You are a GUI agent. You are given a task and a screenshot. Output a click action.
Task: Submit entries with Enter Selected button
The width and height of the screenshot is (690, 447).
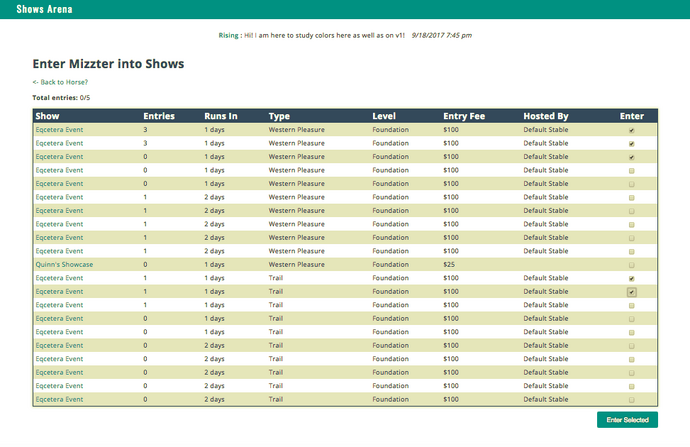tap(627, 420)
